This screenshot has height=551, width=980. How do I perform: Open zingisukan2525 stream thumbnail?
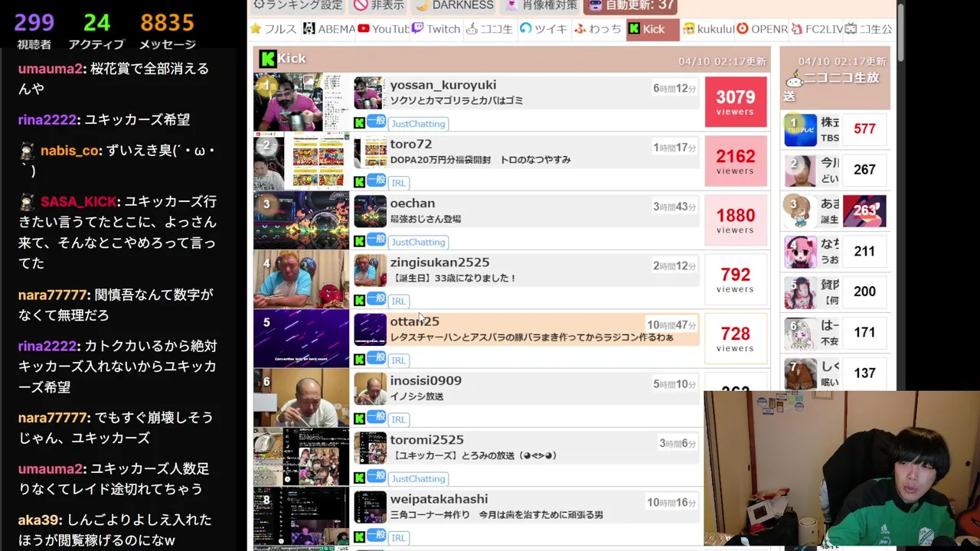point(301,279)
